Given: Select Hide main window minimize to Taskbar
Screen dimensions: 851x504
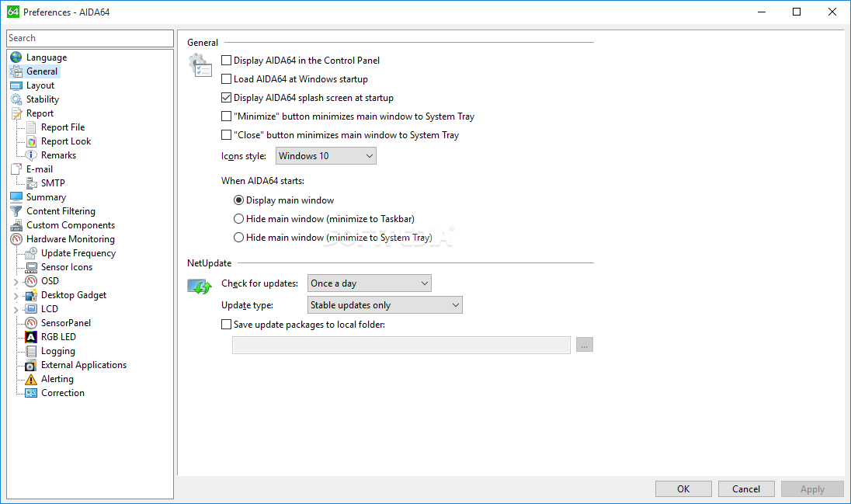Looking at the screenshot, I should pyautogui.click(x=238, y=219).
